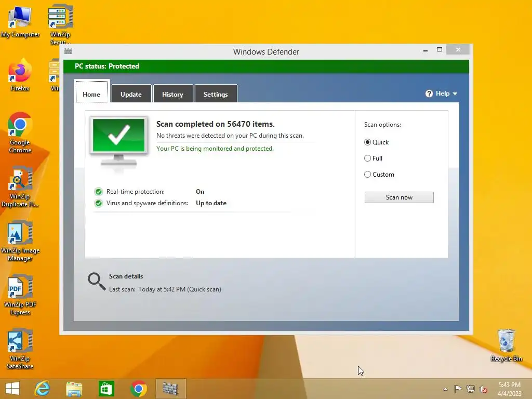
Task: Open the My Computer desktop icon
Action: tap(20, 21)
